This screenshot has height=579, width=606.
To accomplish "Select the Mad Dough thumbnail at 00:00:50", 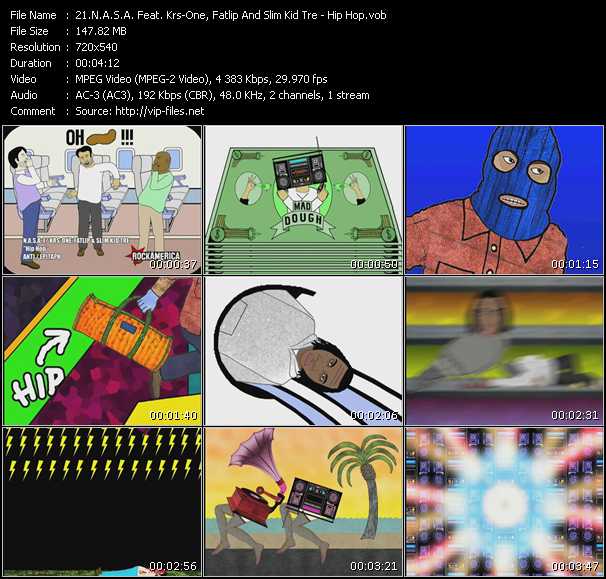I will click(303, 199).
